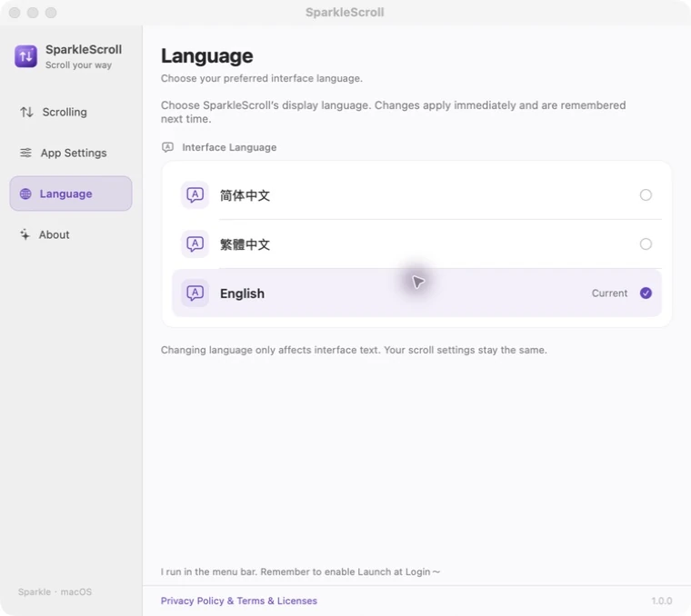Click the SparkleScroll window title
Viewport: 691px width, 616px height.
pos(345,13)
